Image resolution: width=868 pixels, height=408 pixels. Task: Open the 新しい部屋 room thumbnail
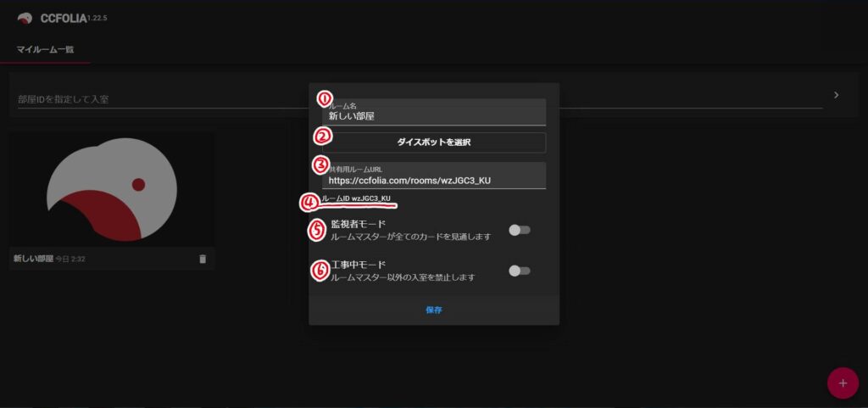(x=112, y=189)
